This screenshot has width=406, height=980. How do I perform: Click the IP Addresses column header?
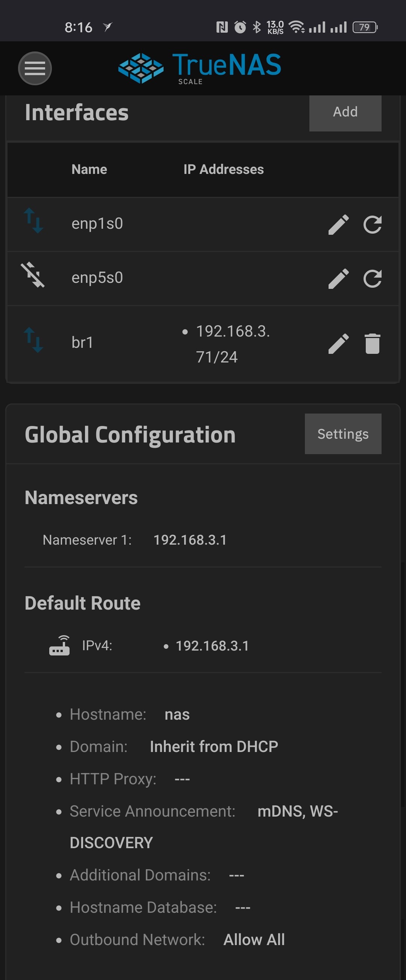click(x=224, y=169)
